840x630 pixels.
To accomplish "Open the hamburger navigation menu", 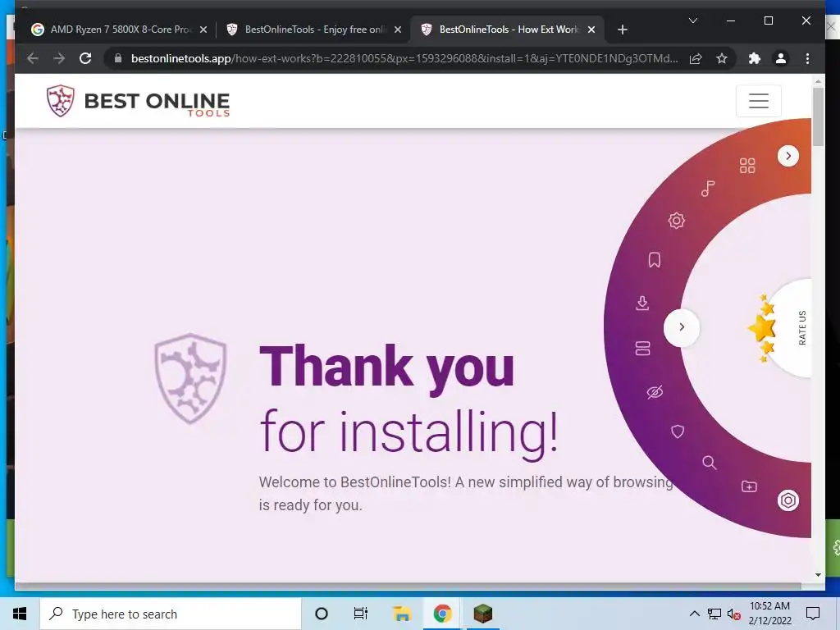I will pos(759,101).
